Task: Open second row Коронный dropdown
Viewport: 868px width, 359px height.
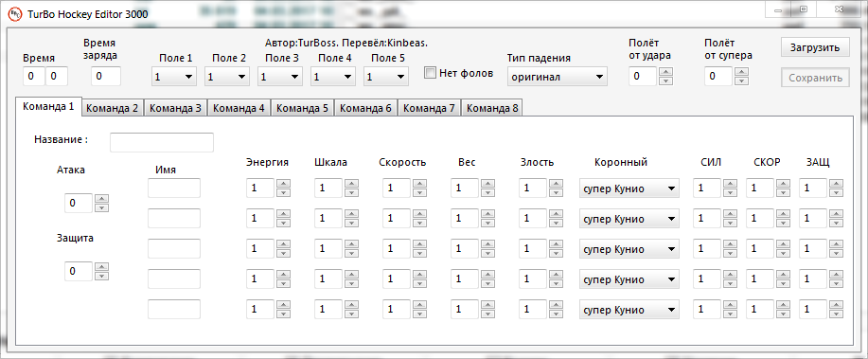Action: (x=629, y=219)
